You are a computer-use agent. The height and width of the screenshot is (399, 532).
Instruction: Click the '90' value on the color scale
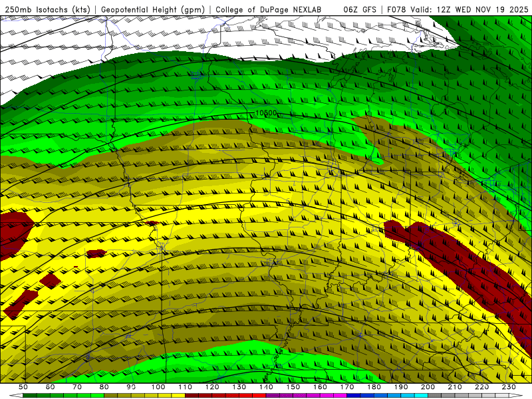coord(131,387)
